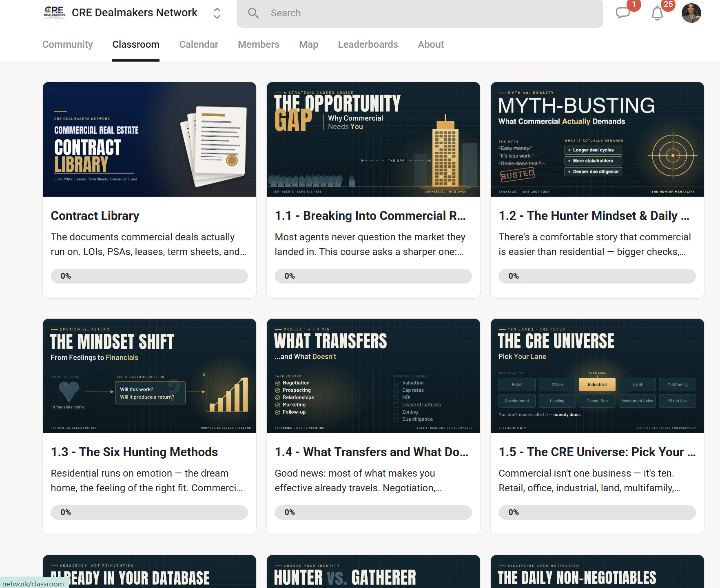Click the Contract Library course title
Image resolution: width=720 pixels, height=588 pixels.
pos(95,215)
